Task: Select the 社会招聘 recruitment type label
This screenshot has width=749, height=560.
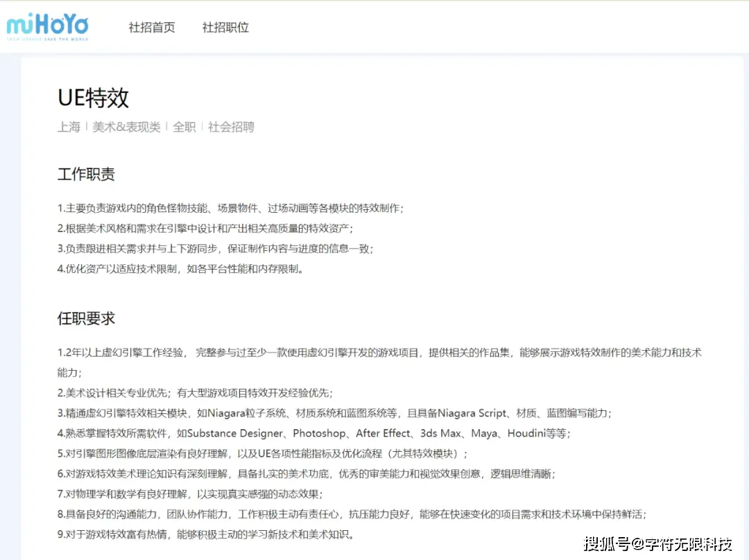Action: coord(231,128)
